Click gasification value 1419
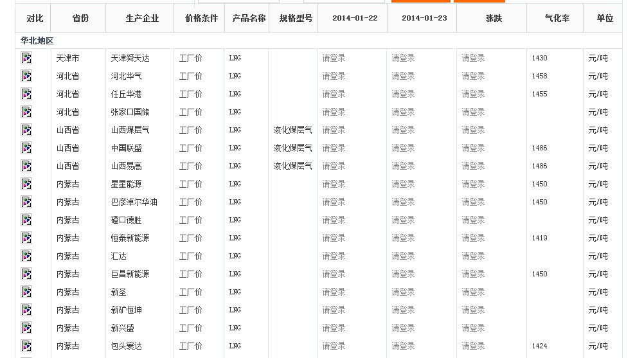 539,238
